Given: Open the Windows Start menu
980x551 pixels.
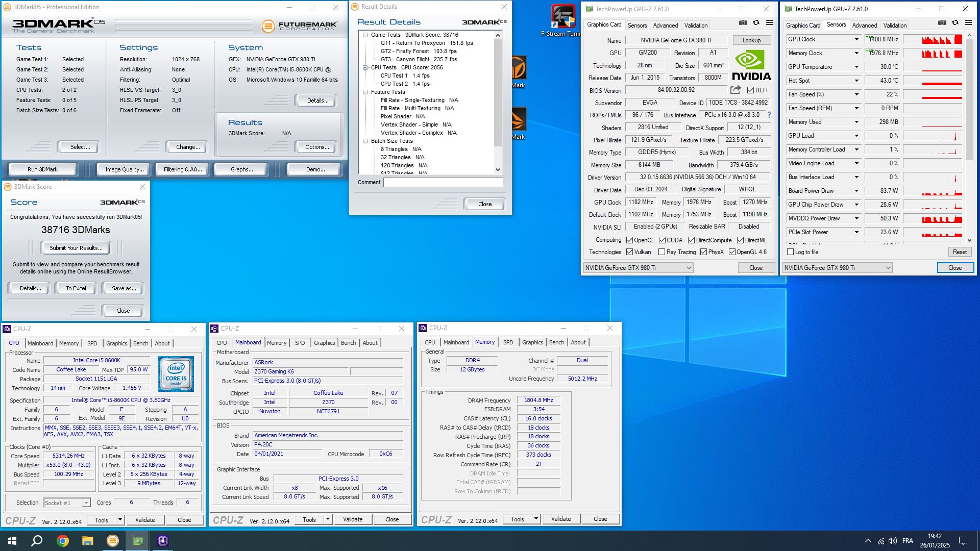Looking at the screenshot, I should coord(12,541).
